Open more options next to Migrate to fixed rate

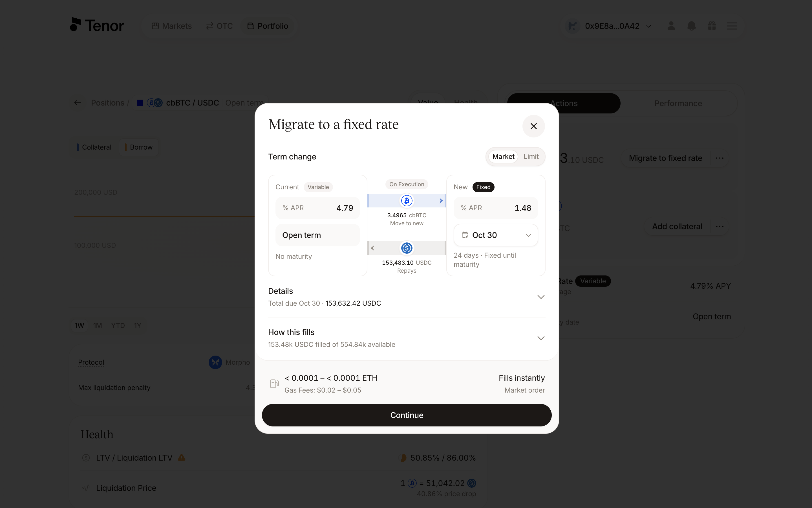[x=720, y=158]
